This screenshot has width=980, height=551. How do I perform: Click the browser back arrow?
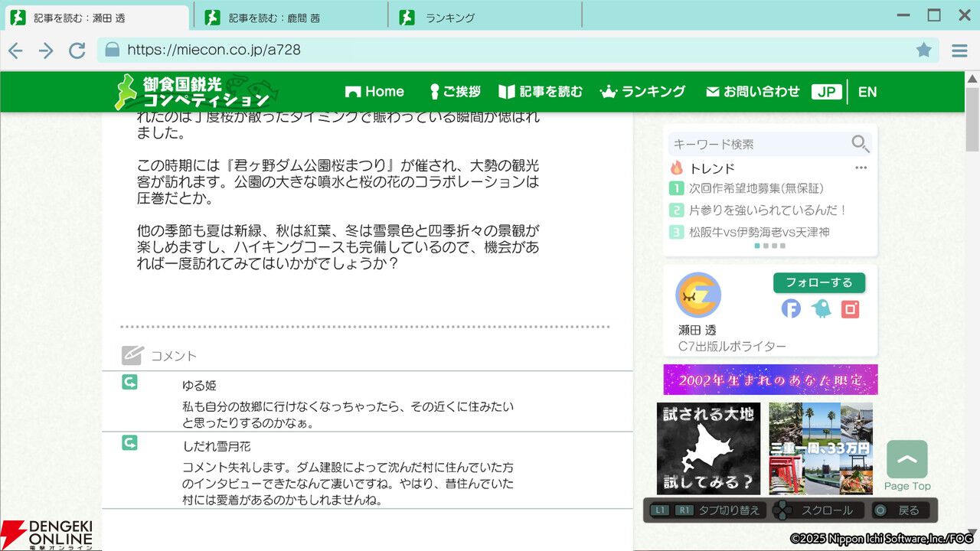click(x=15, y=51)
